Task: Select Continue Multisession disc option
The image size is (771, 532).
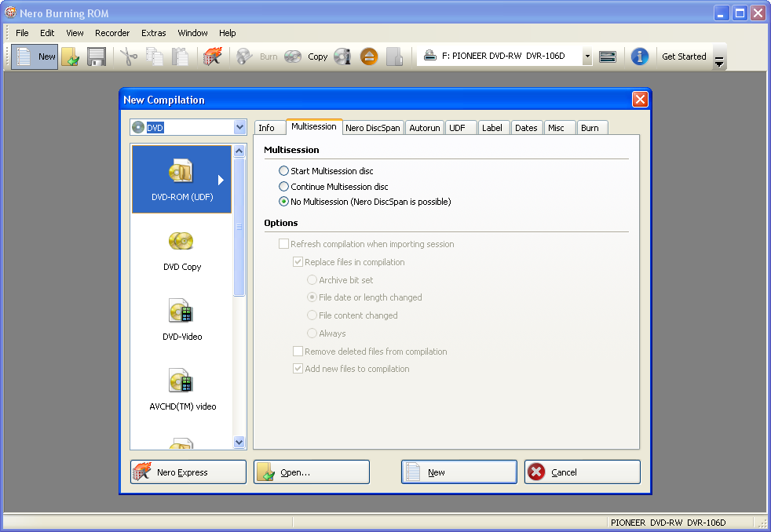Action: [283, 187]
